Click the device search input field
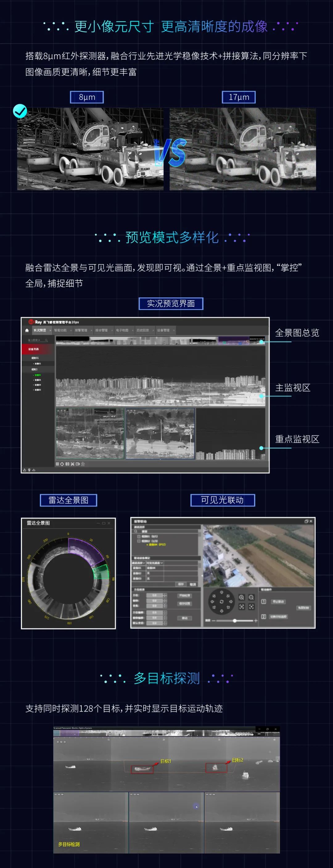 pos(38,340)
